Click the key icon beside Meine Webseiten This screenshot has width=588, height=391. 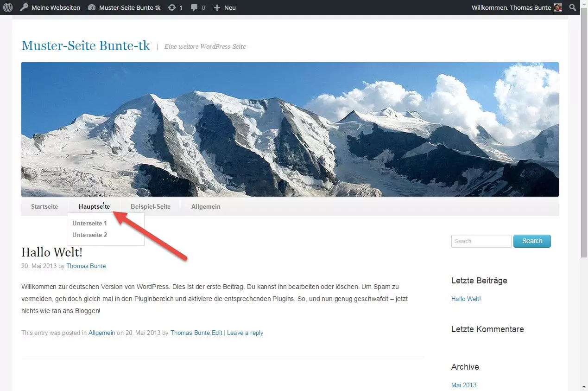click(x=24, y=7)
